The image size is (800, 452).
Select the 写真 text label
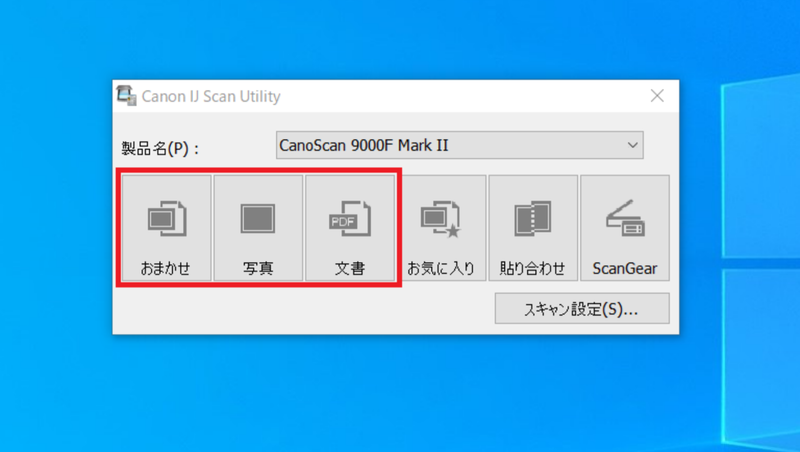[258, 268]
